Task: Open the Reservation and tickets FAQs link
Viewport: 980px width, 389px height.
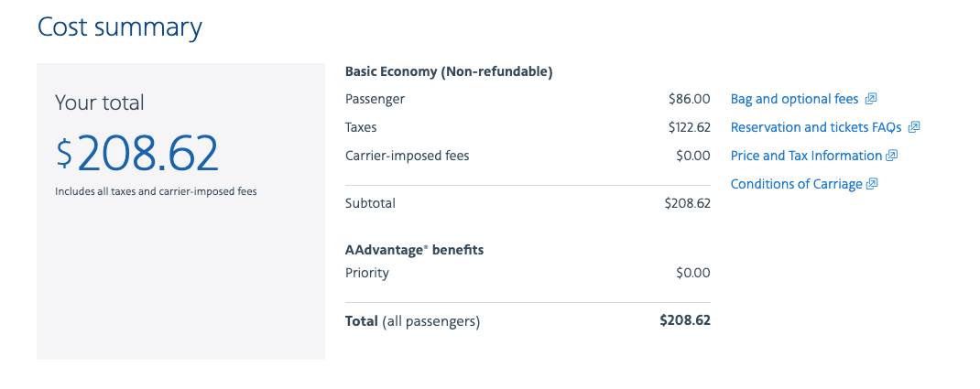Action: [x=815, y=127]
